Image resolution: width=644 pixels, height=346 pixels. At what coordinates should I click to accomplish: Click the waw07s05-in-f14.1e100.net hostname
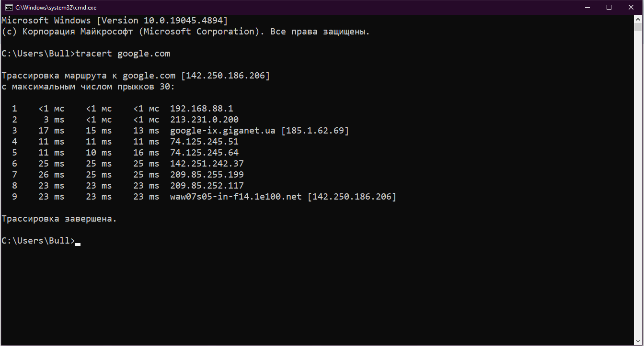tap(235, 196)
